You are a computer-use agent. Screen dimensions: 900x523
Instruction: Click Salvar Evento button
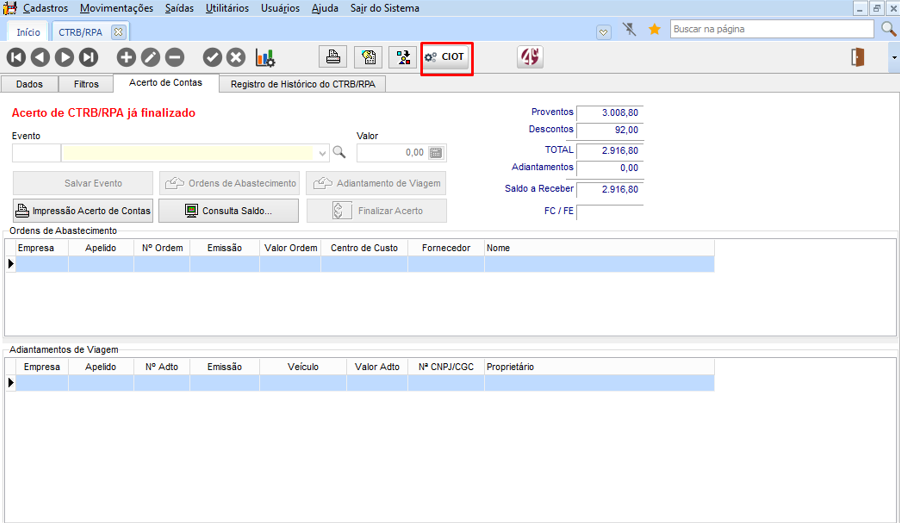tap(83, 183)
